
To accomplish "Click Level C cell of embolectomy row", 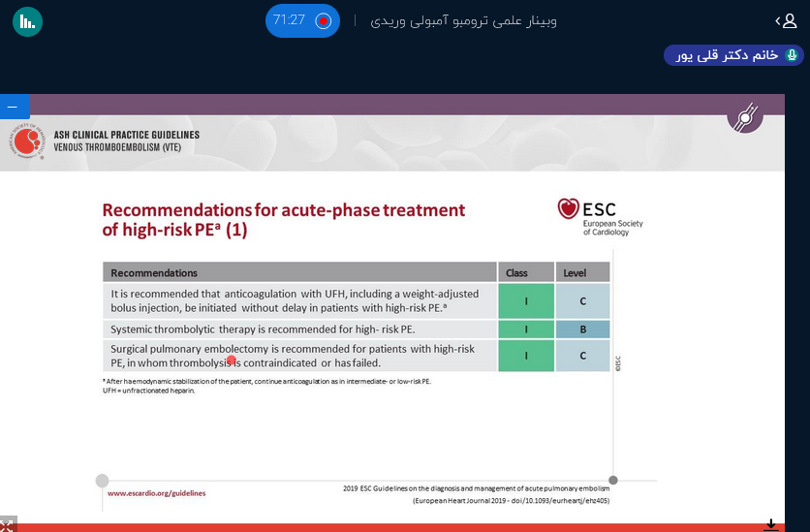I will point(582,356).
